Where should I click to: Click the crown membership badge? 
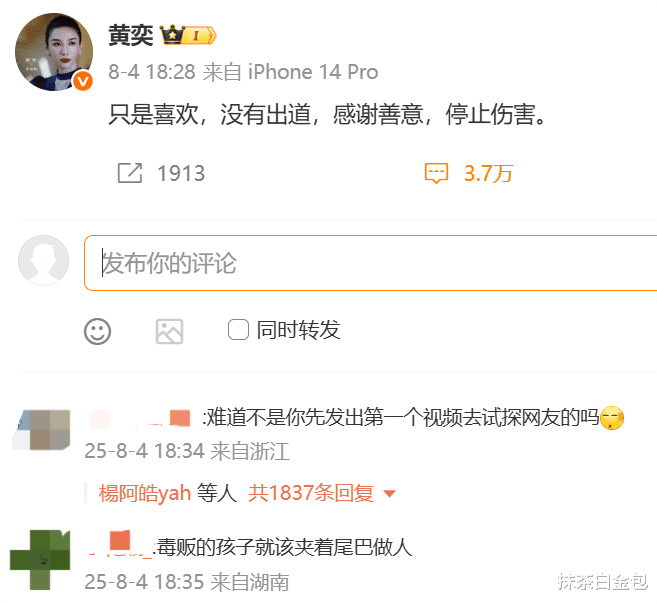(188, 35)
